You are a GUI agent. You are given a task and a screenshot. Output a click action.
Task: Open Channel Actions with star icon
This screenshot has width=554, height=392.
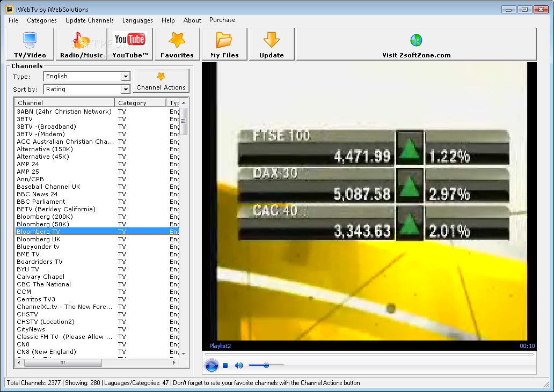[161, 81]
